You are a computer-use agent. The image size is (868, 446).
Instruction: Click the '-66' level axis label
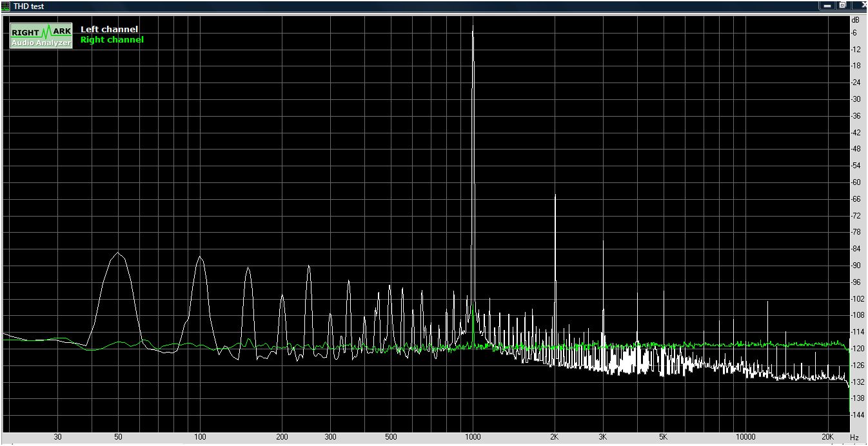point(856,199)
